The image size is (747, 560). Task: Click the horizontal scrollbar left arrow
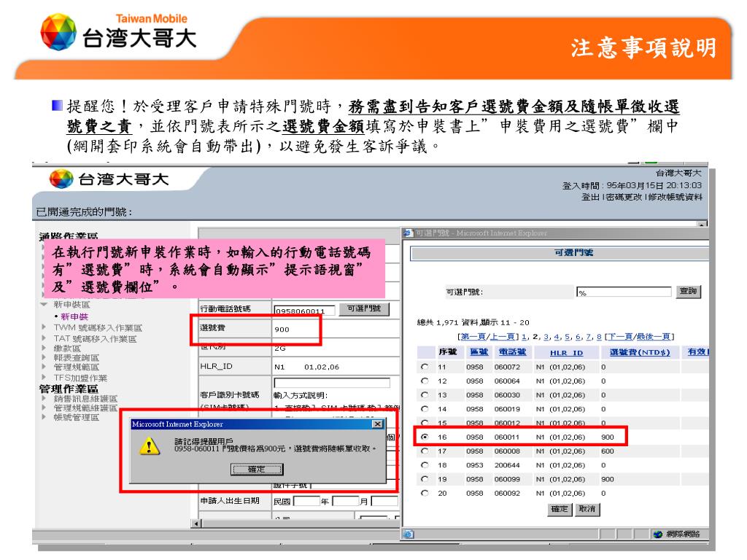coord(196,524)
